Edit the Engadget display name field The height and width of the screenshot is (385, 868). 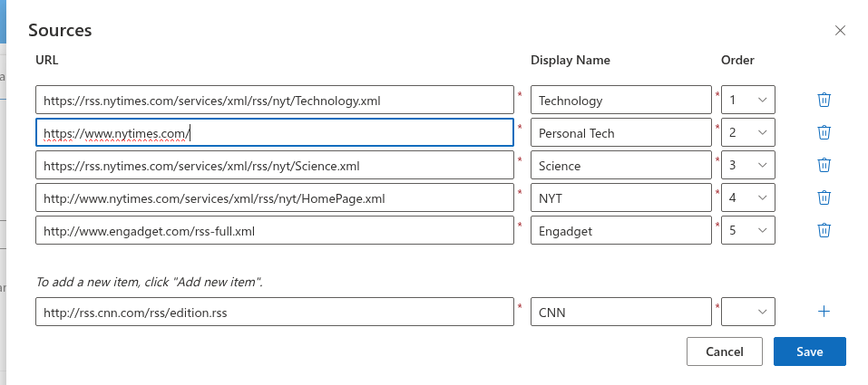[x=621, y=230]
